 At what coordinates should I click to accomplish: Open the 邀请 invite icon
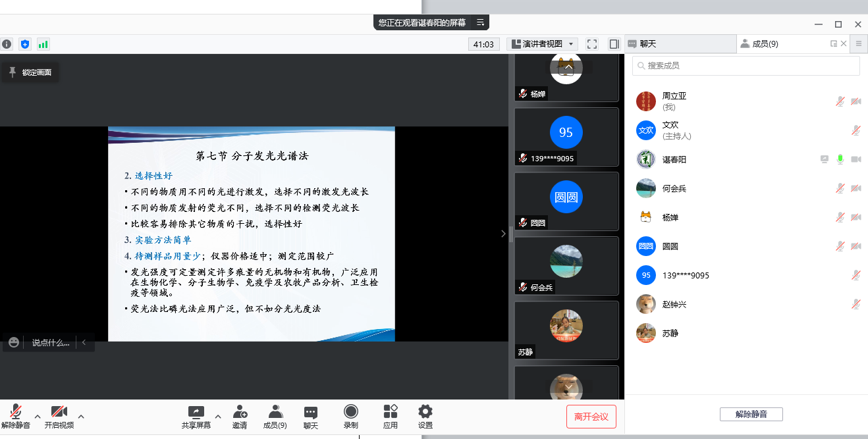(x=240, y=412)
